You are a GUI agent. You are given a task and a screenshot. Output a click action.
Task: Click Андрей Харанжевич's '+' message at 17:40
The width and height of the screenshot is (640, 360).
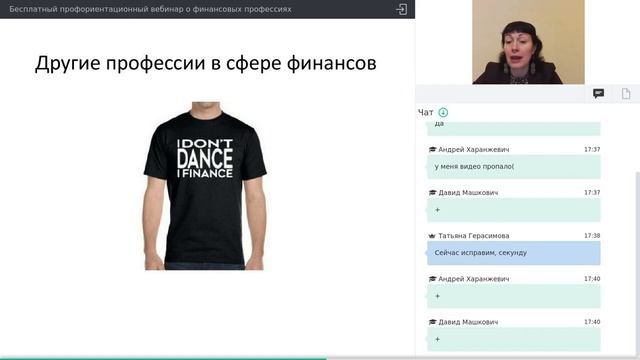513,296
